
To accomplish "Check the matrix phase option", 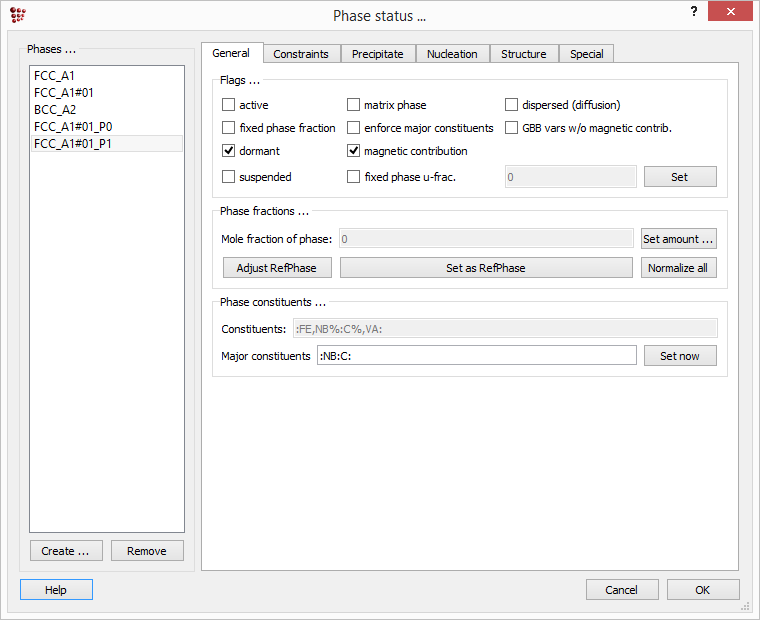I will tap(354, 105).
